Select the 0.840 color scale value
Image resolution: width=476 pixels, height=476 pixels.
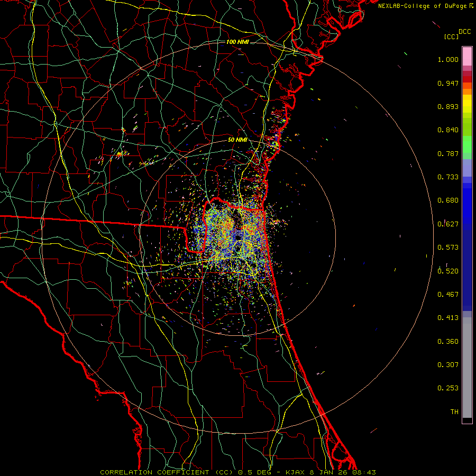pos(448,130)
